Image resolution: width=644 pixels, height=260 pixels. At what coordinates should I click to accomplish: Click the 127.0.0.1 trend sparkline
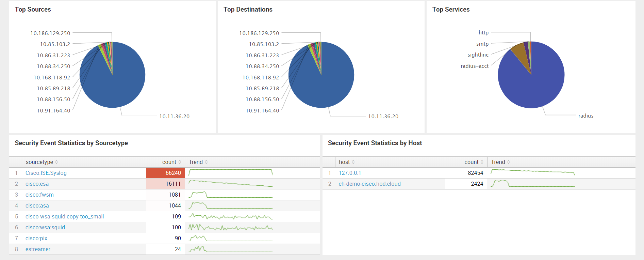(532, 172)
